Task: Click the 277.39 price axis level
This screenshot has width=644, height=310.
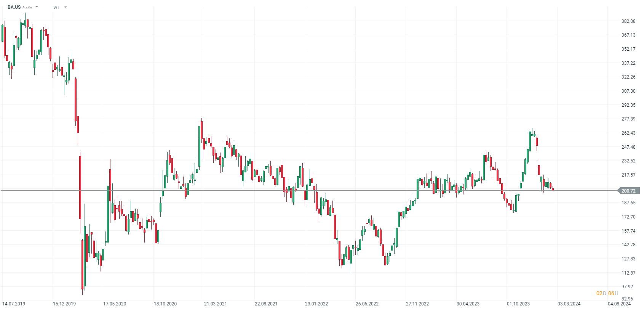Action: [628, 119]
